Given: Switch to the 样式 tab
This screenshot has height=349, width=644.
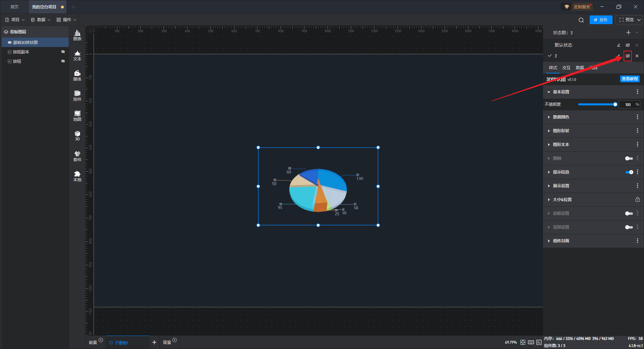Looking at the screenshot, I should click(x=553, y=68).
